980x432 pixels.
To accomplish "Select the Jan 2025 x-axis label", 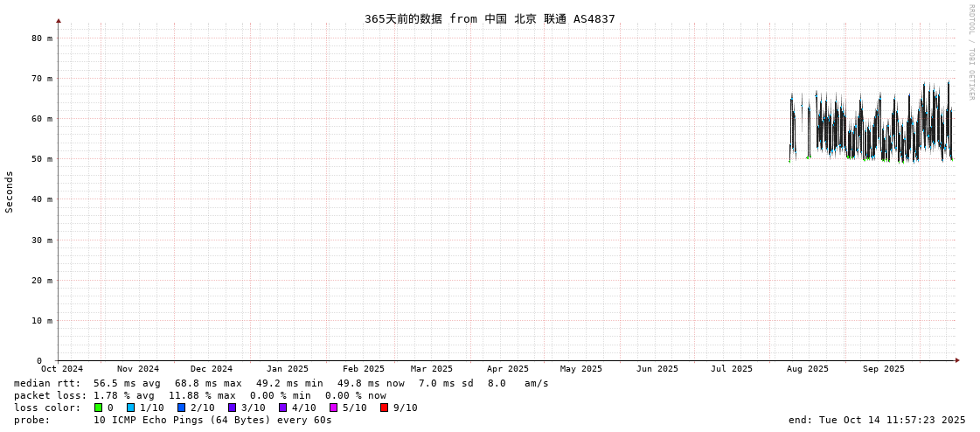I will click(288, 369).
